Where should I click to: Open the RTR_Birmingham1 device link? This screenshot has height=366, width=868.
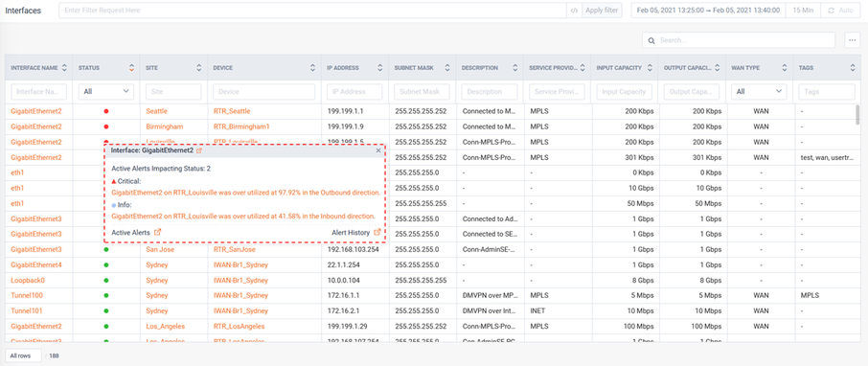241,126
